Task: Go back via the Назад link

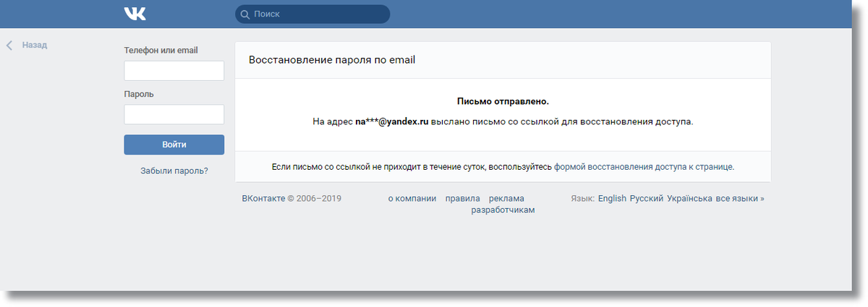Action: 34,45
